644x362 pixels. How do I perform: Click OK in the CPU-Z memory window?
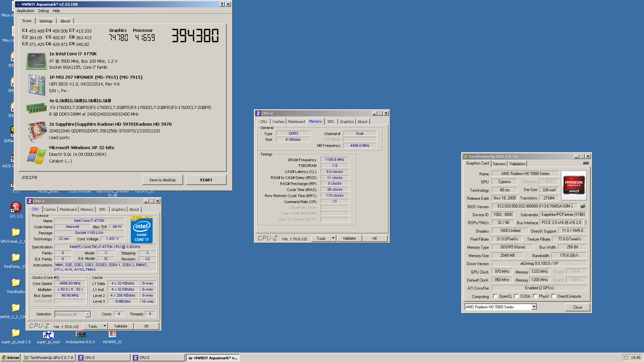(375, 238)
